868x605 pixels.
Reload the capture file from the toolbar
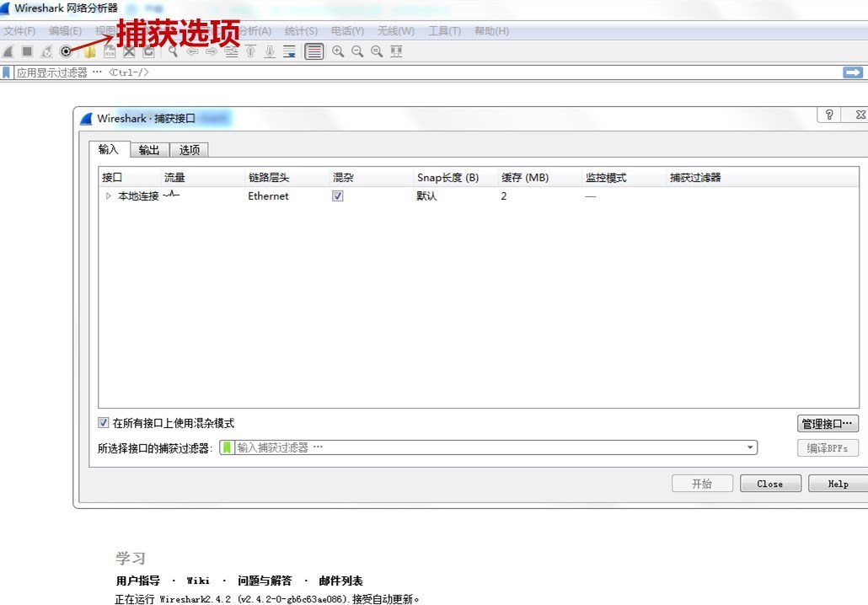point(148,51)
